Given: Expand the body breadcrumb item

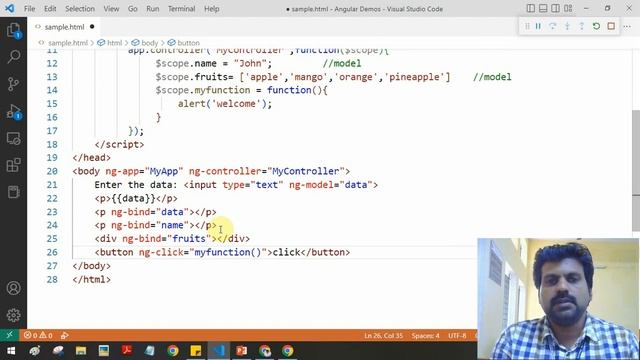Looking at the screenshot, I should [149, 43].
